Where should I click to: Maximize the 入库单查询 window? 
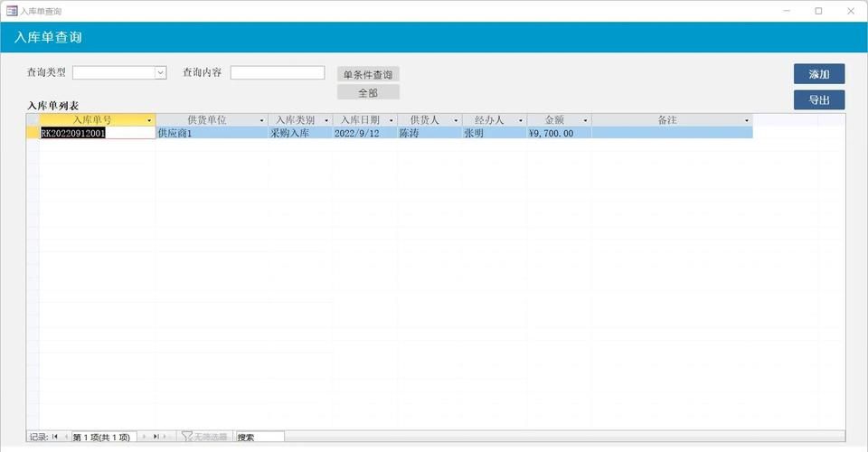(x=818, y=11)
